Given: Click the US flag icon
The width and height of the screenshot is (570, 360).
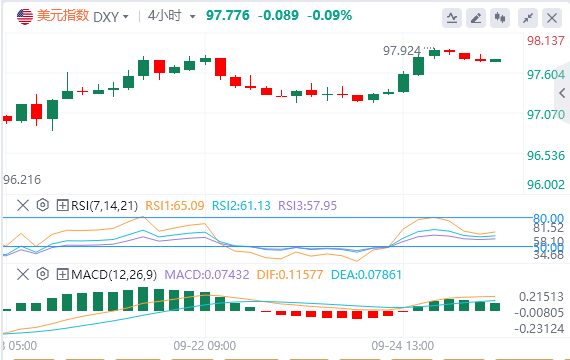Looking at the screenshot, I should pyautogui.click(x=25, y=17).
